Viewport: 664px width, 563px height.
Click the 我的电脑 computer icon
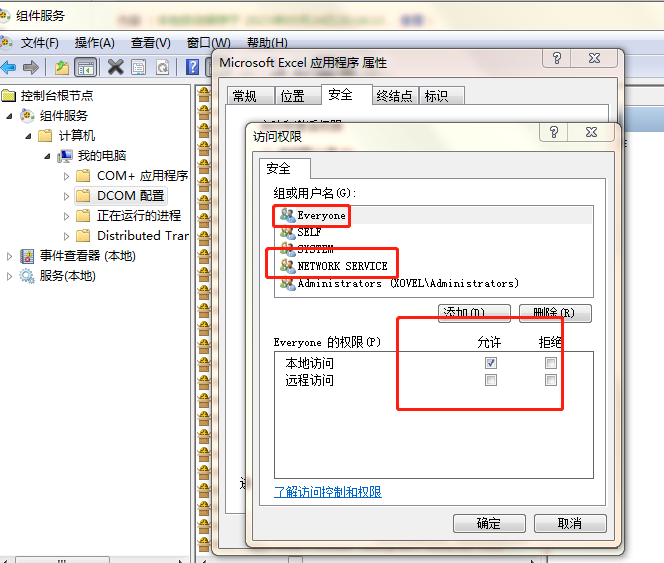coord(65,156)
